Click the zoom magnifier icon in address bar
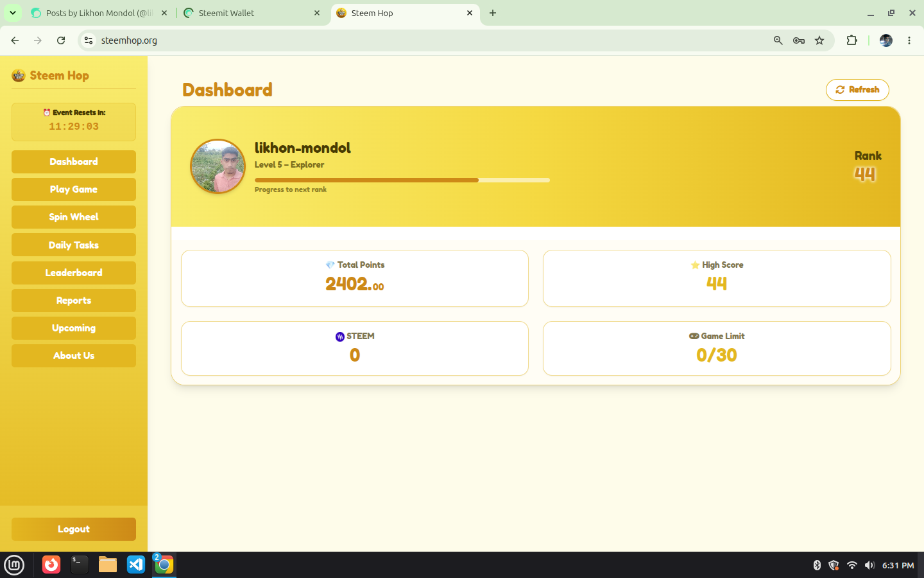Screen dimensions: 924x578 point(778,40)
